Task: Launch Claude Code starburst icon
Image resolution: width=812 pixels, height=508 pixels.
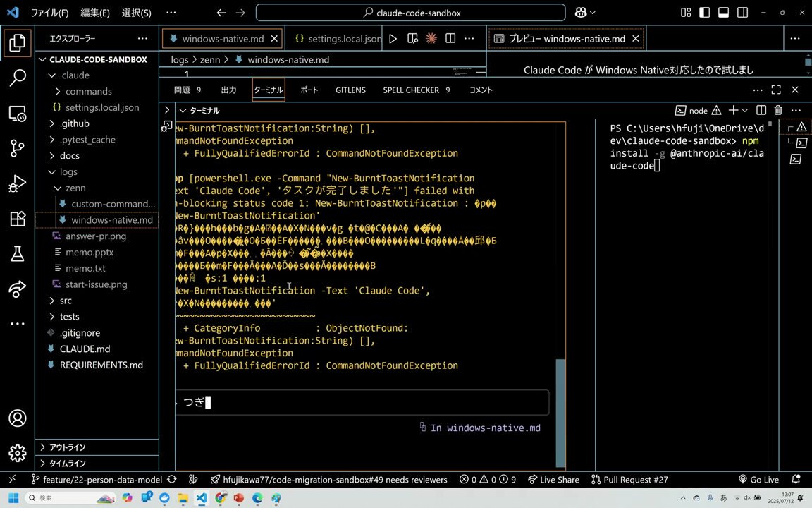Action: (x=431, y=38)
